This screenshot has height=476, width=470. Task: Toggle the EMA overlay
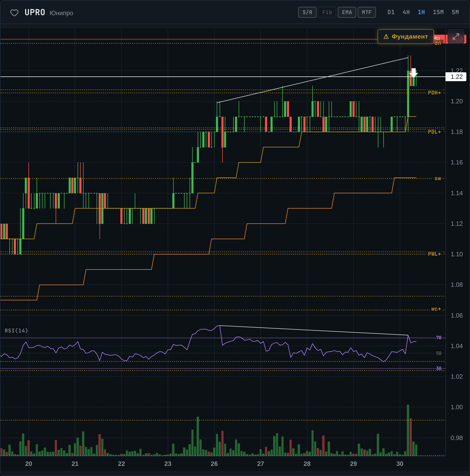click(347, 12)
